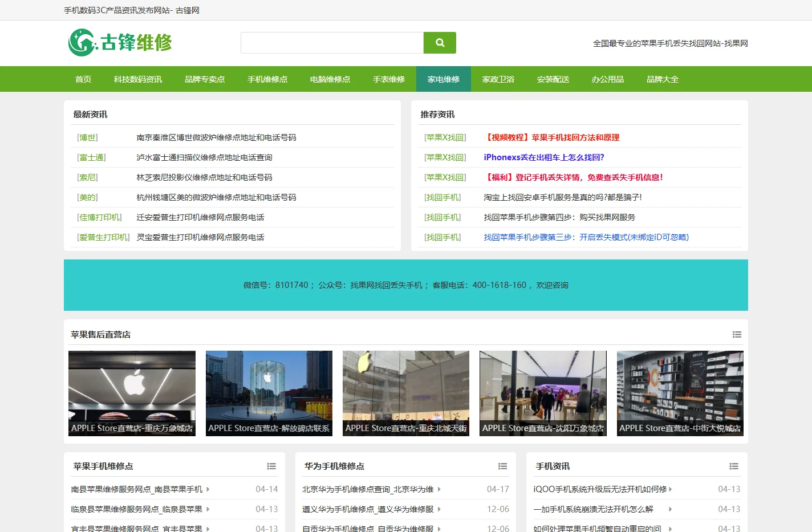This screenshot has width=812, height=532.
Task: Click arrow next to 遵义华为手机维修点
Action: (439, 509)
